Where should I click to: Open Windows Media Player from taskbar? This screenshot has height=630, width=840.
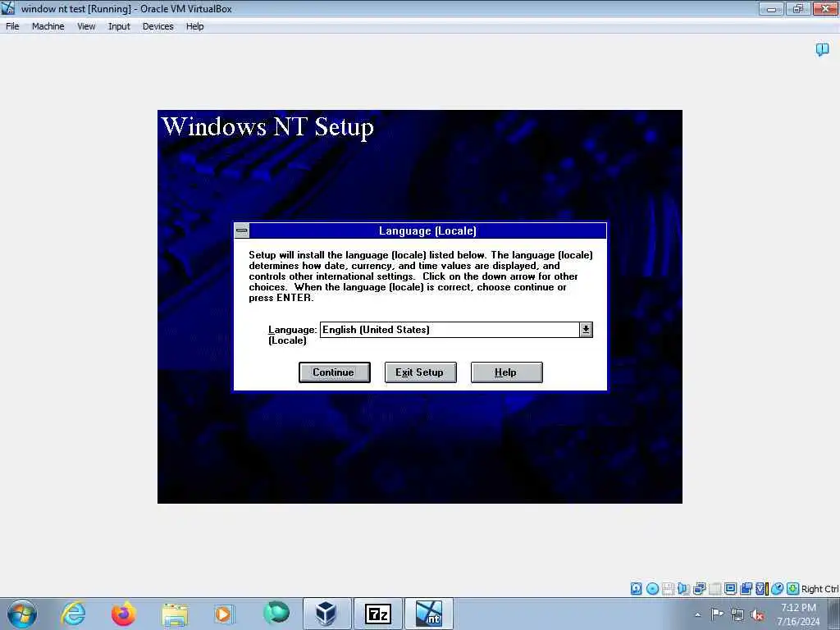point(223,614)
